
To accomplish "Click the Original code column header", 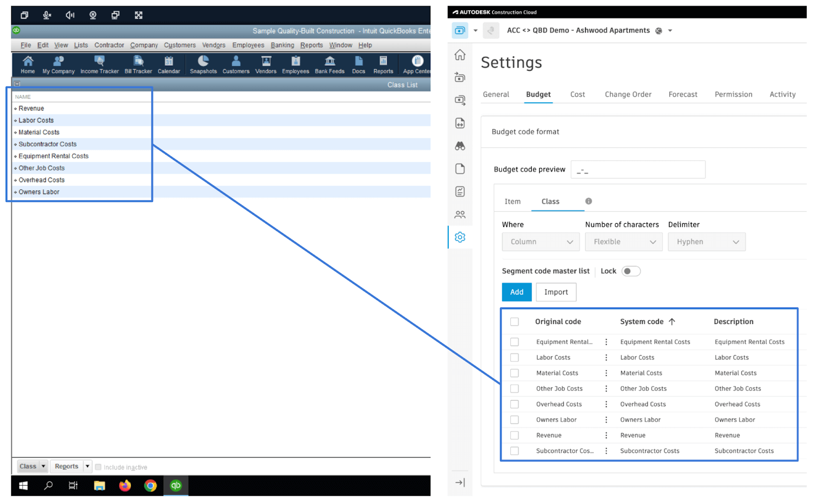I will [558, 322].
